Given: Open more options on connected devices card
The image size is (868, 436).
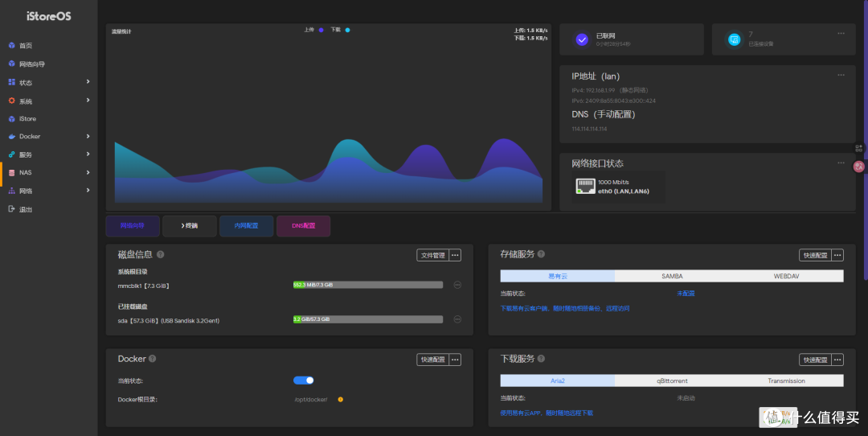Looking at the screenshot, I should [x=841, y=33].
